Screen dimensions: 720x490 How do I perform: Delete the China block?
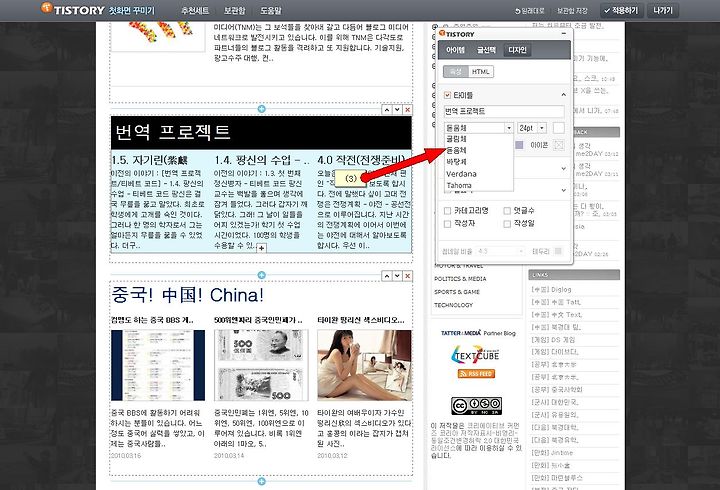point(407,276)
